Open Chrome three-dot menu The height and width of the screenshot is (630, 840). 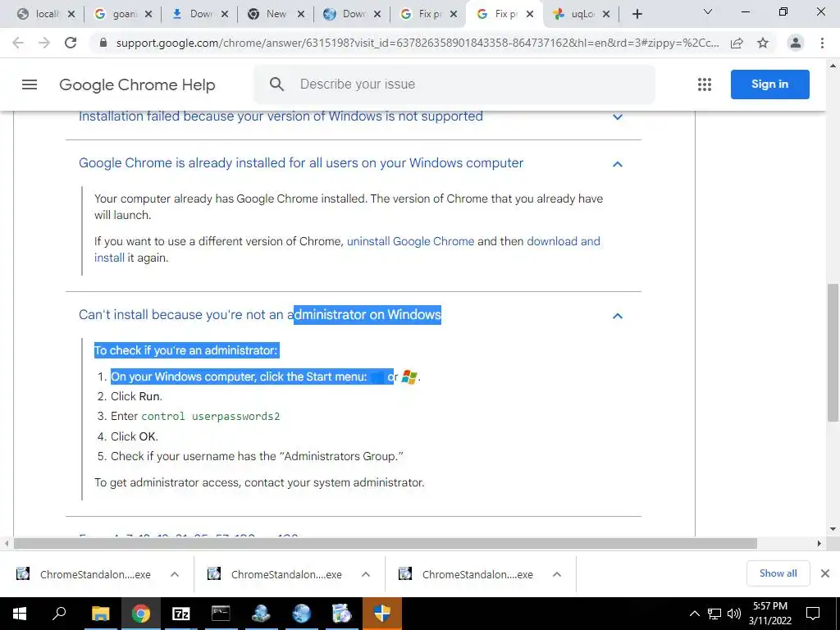[x=822, y=43]
